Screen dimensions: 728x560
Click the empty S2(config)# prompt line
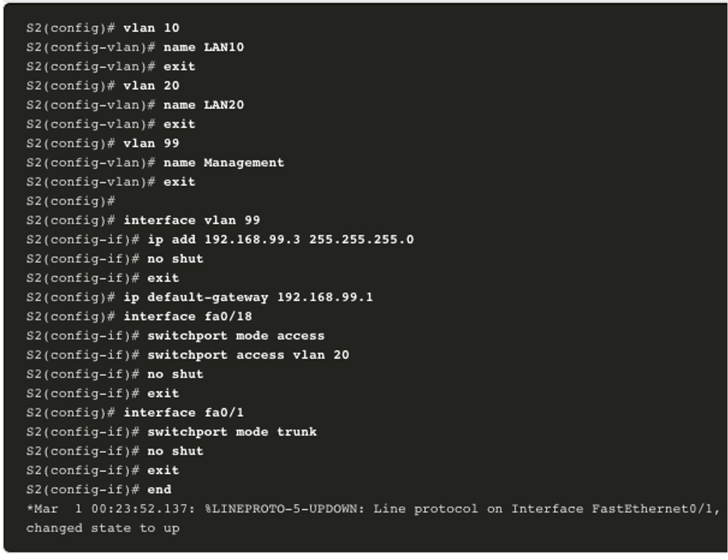[71, 201]
